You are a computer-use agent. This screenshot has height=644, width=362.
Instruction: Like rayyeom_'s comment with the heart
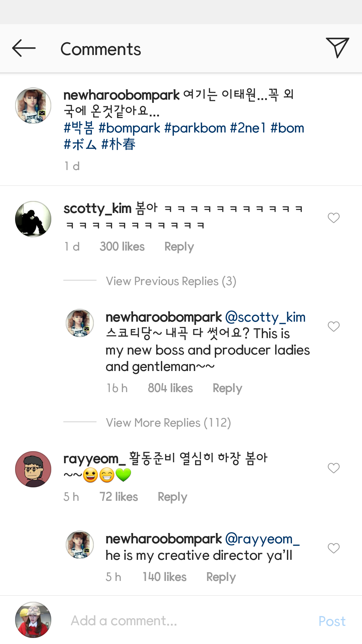[x=334, y=468]
